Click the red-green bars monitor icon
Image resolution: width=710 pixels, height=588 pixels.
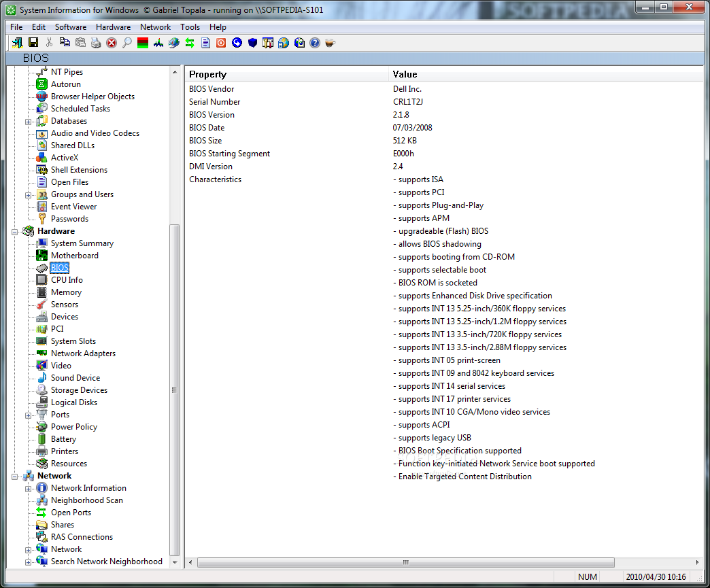(143, 43)
